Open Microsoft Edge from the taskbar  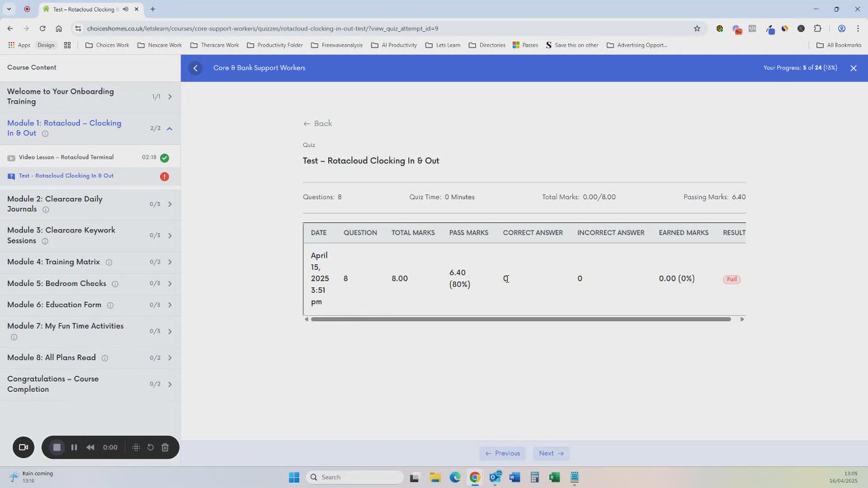tap(455, 477)
